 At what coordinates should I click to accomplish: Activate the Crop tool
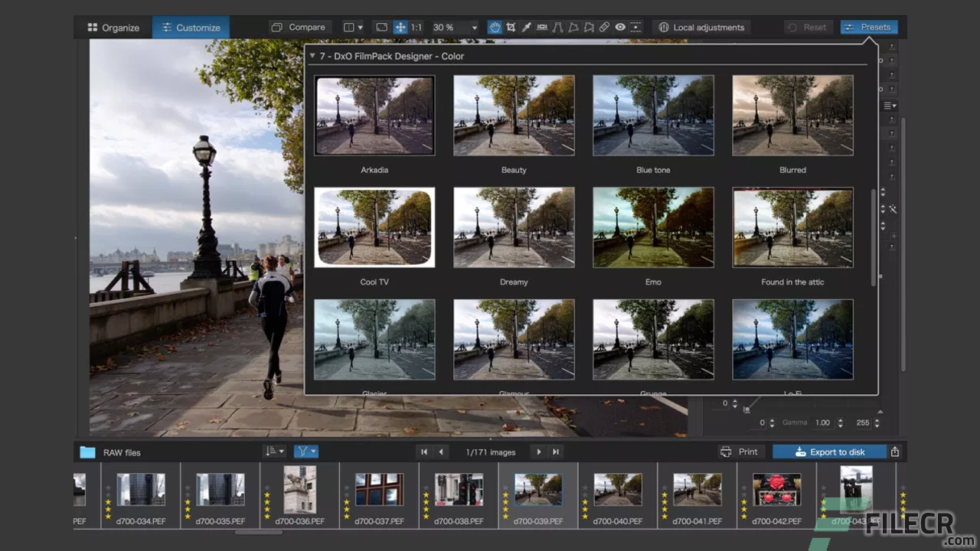point(511,27)
